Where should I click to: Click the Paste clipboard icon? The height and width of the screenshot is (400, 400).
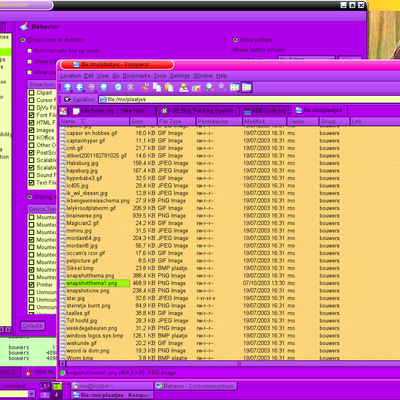[169, 87]
